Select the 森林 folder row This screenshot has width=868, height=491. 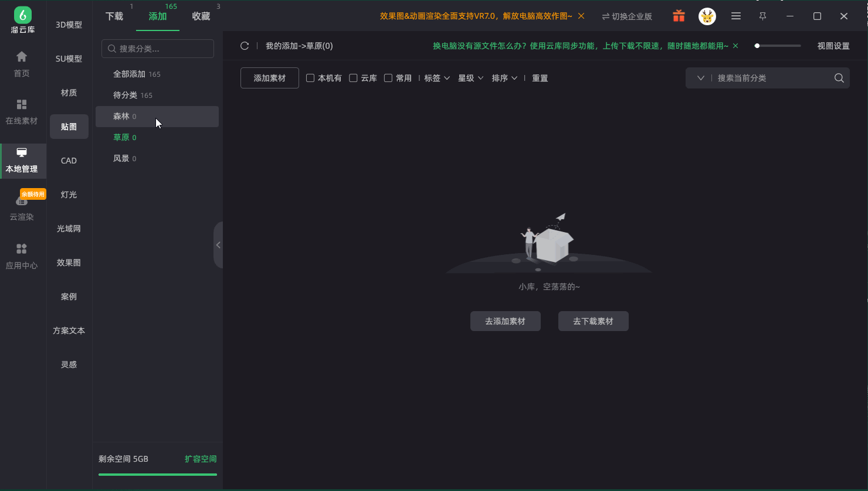[157, 116]
